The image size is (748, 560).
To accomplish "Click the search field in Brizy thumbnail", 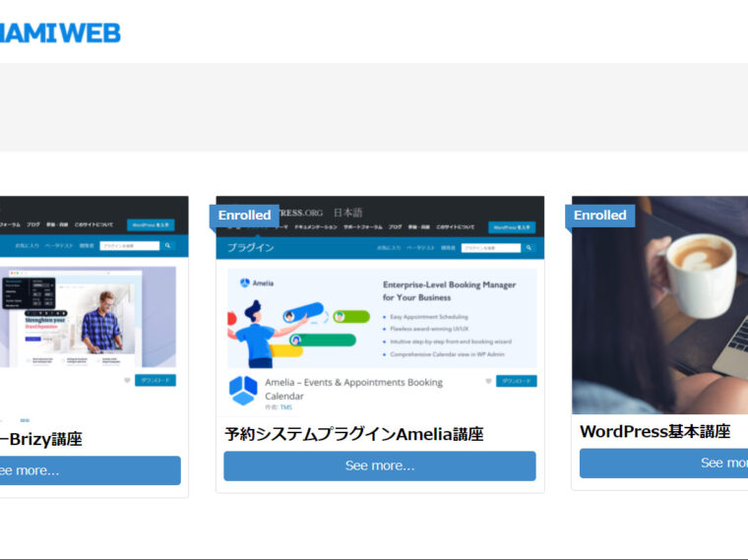I will click(x=129, y=246).
